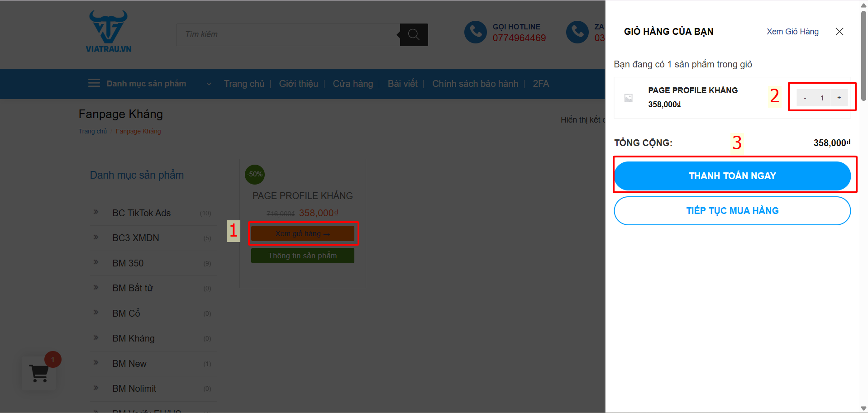The image size is (868, 413).
Task: Close the cart panel with X
Action: pos(839,32)
